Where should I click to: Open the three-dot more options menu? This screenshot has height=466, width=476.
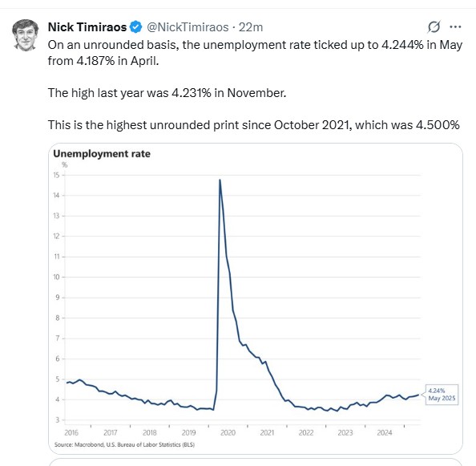pyautogui.click(x=455, y=27)
